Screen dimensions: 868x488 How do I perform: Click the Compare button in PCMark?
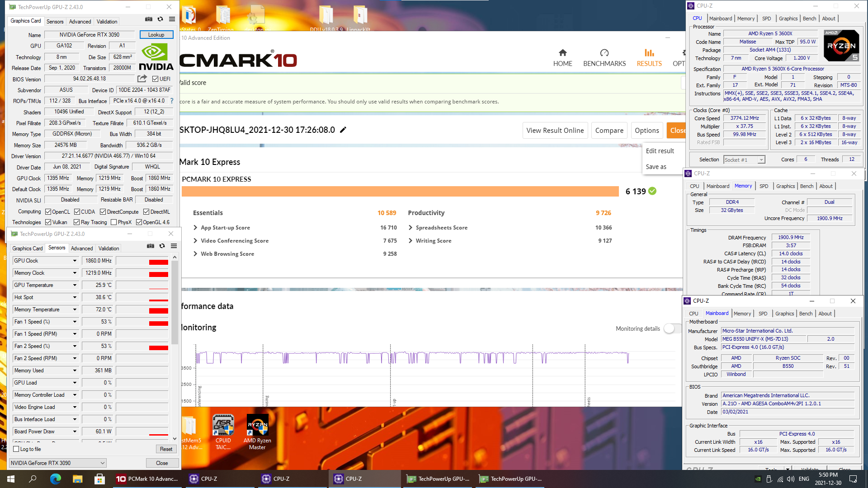[609, 131]
